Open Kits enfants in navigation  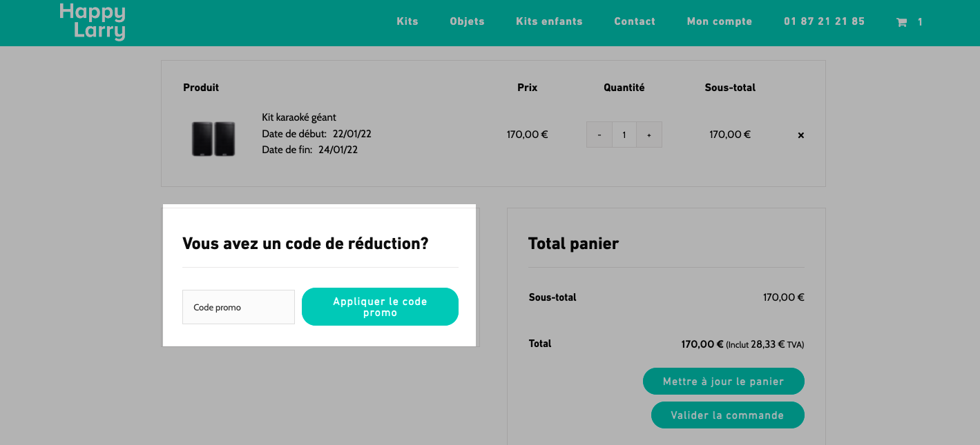coord(549,21)
